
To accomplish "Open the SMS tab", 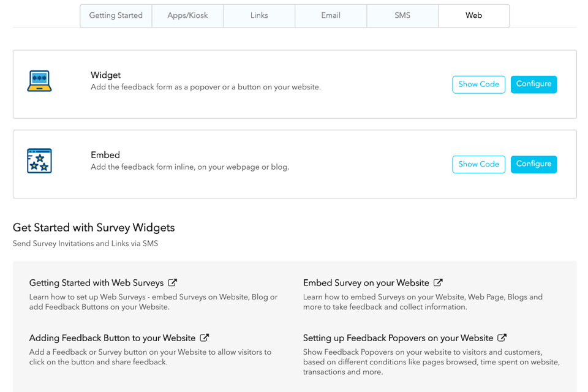I will coord(402,16).
